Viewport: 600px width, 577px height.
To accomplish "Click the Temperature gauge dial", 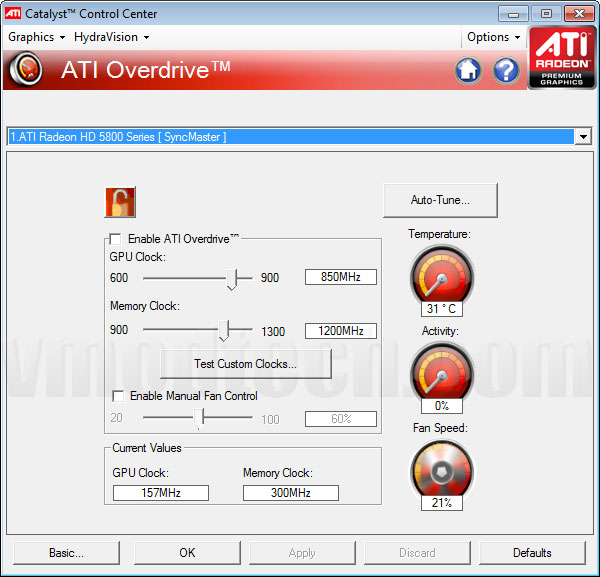I will (x=442, y=275).
